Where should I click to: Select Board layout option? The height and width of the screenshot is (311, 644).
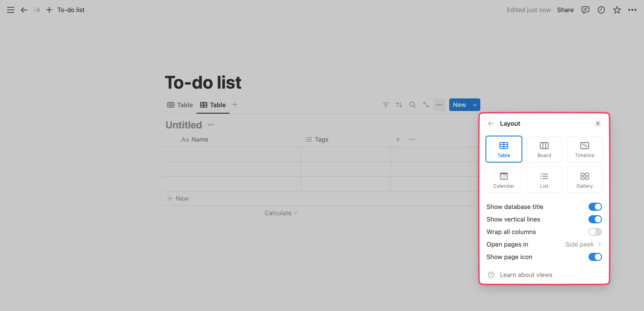click(x=544, y=149)
